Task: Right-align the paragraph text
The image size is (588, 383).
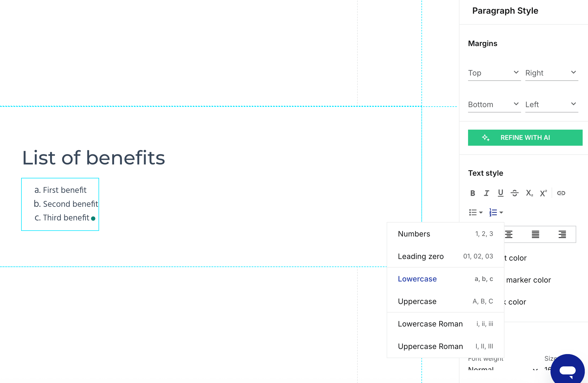Action: (562, 234)
